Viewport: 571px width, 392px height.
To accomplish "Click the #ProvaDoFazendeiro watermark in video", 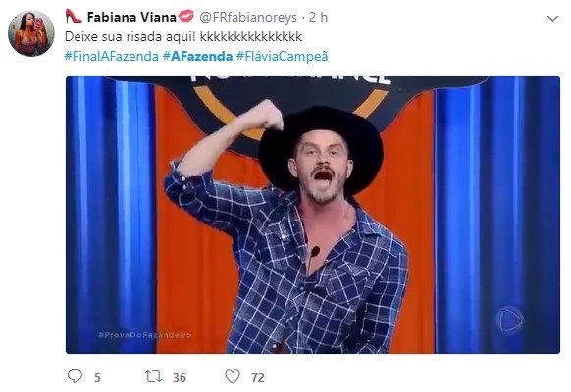I will click(x=144, y=335).
